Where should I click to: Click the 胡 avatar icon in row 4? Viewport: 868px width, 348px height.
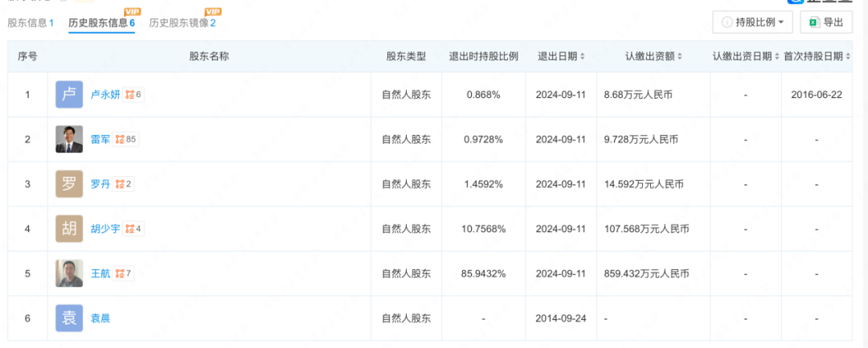(69, 229)
